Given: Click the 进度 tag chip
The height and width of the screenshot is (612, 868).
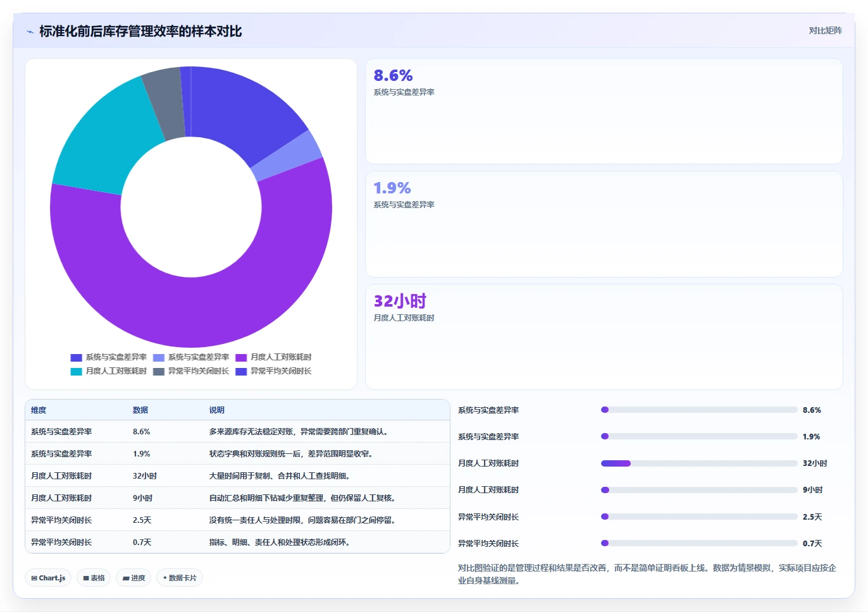Looking at the screenshot, I should [x=133, y=578].
